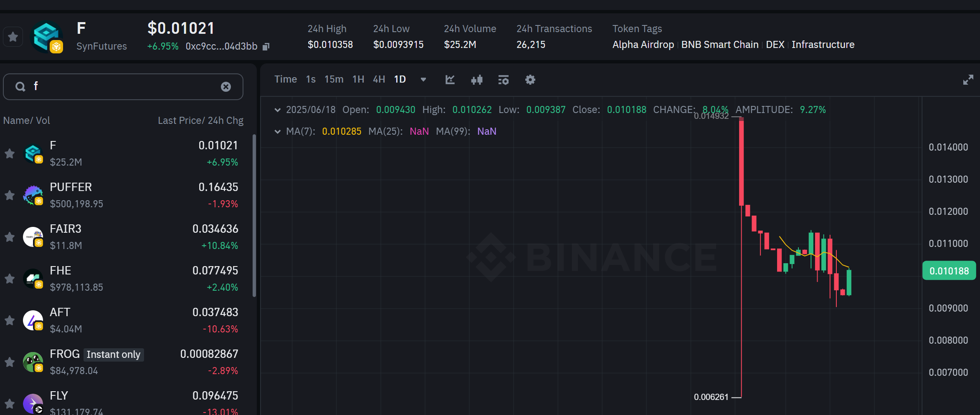Click the MA(7) value 0.010285

(342, 131)
